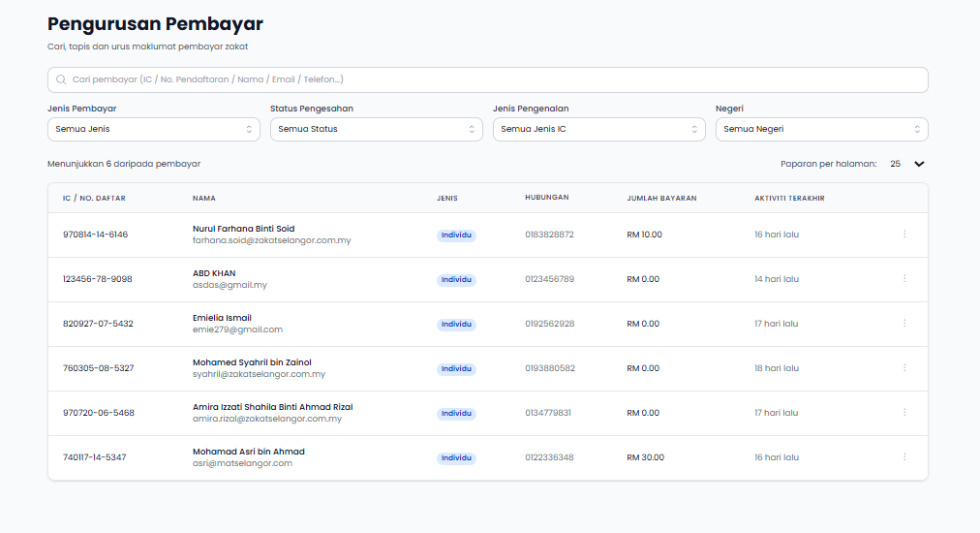Expand the Jenis Pembayar dropdown
This screenshot has width=980, height=533.
[x=153, y=129]
